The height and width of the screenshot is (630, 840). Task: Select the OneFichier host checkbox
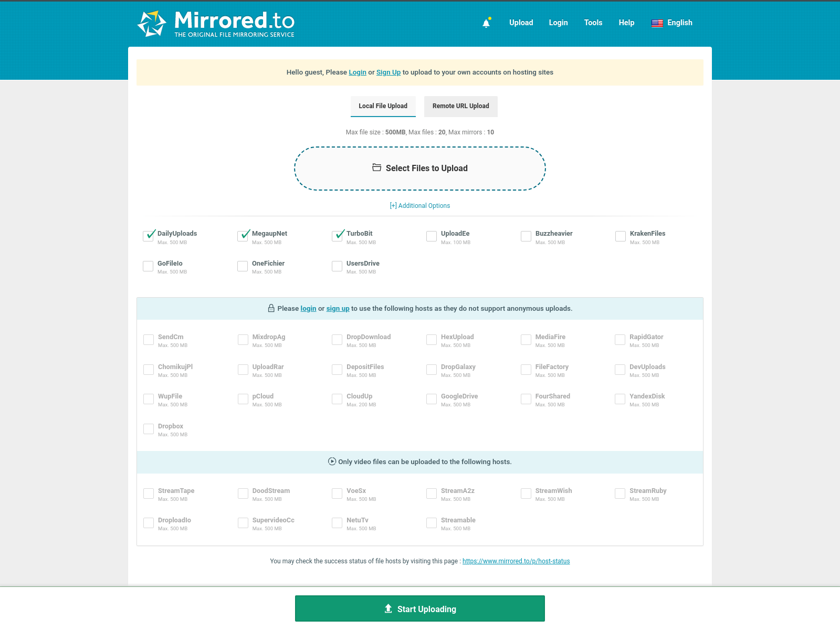pyautogui.click(x=243, y=266)
